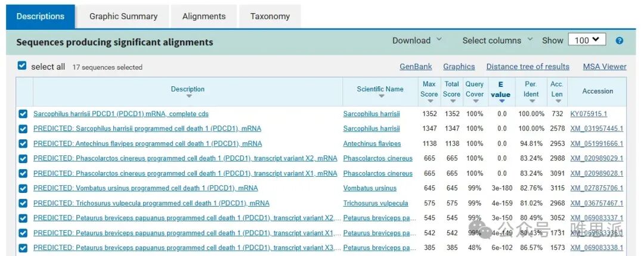The width and height of the screenshot is (644, 256).
Task: Uncheck the Vombatus ursinus row checkbox
Action: click(23, 188)
